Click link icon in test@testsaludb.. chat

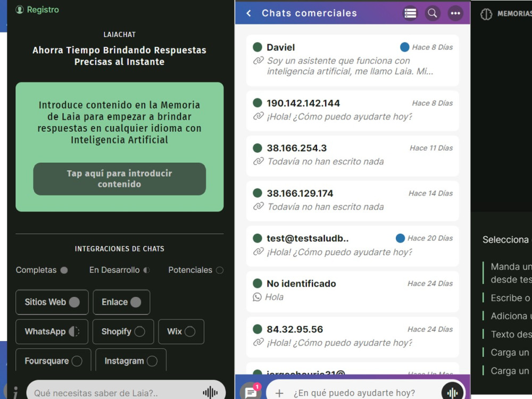(258, 252)
